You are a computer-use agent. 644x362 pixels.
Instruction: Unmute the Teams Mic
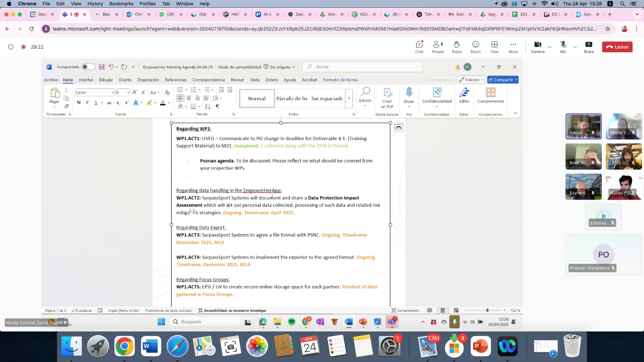click(x=563, y=47)
